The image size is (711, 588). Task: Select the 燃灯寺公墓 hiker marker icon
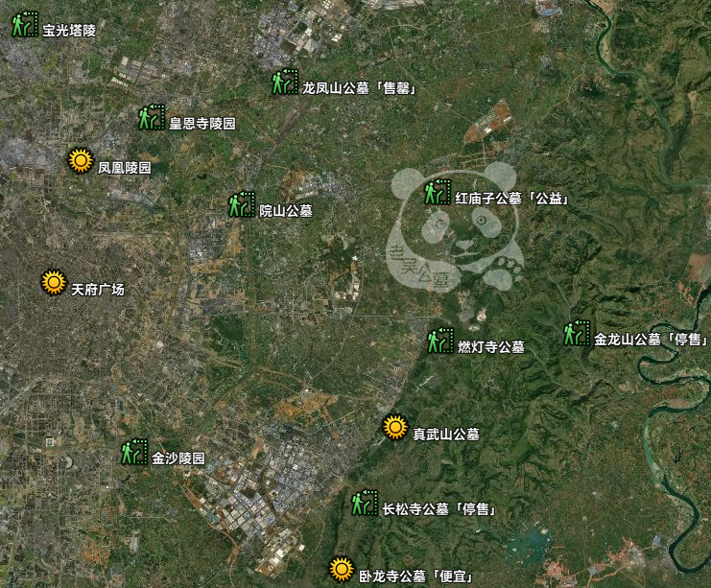(439, 341)
